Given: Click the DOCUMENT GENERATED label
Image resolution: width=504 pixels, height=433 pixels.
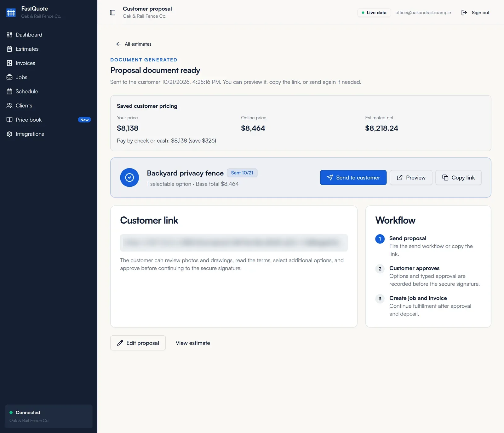Looking at the screenshot, I should pyautogui.click(x=144, y=60).
